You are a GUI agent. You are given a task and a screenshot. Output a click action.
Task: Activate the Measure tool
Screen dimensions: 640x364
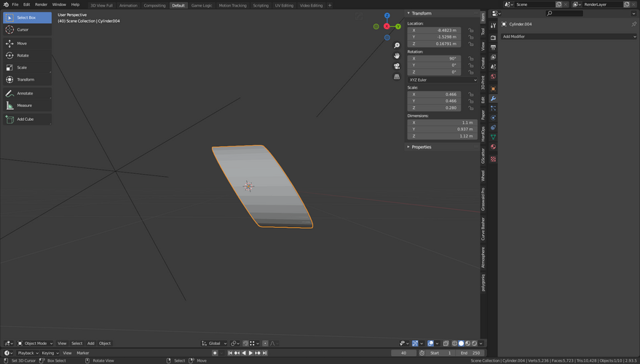[x=28, y=106]
